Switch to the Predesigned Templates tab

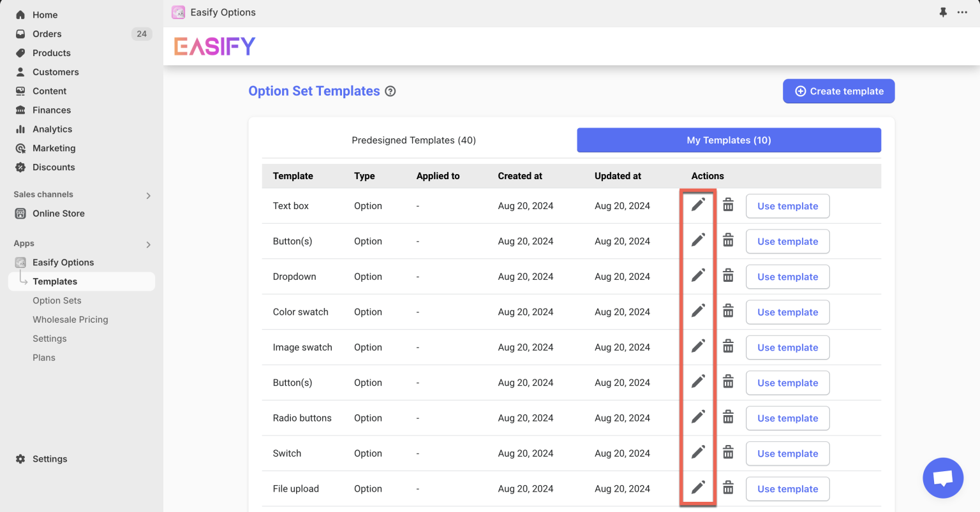(413, 140)
